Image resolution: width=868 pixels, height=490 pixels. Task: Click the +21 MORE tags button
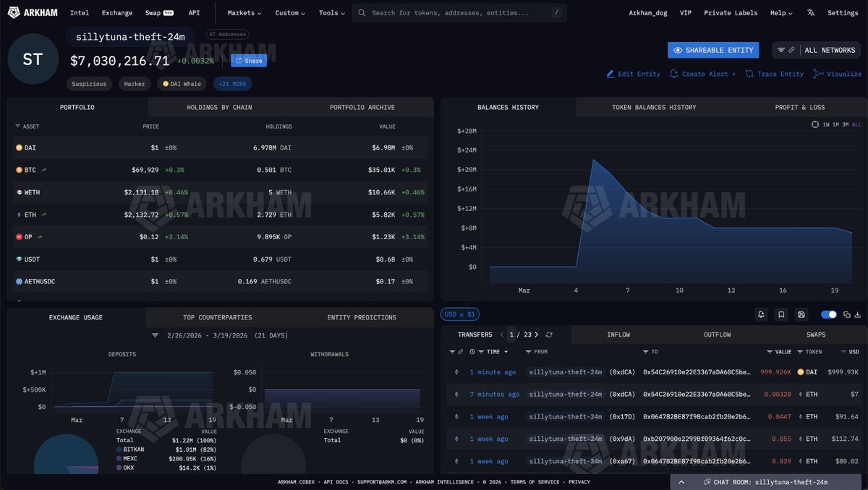pyautogui.click(x=232, y=84)
